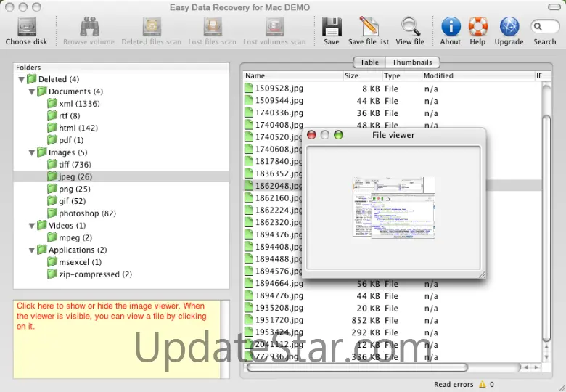
Task: Click the Help lifebuoy icon
Action: click(x=477, y=27)
